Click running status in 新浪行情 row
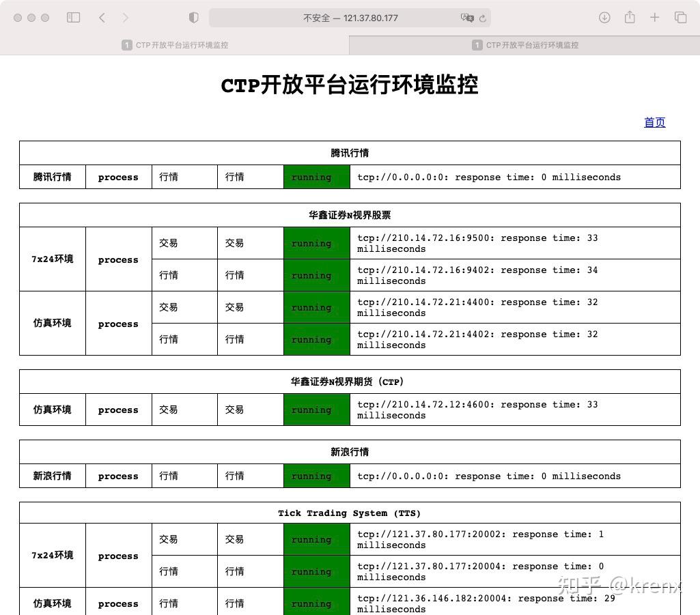This screenshot has width=700, height=615. click(x=316, y=476)
